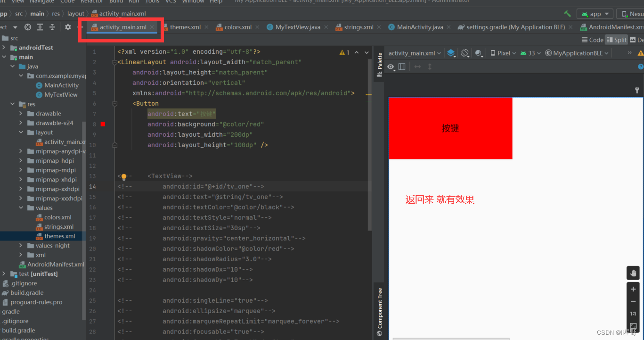This screenshot has width=644, height=340.
Task: Click the 1:1 actual size zoom button
Action: tap(633, 314)
